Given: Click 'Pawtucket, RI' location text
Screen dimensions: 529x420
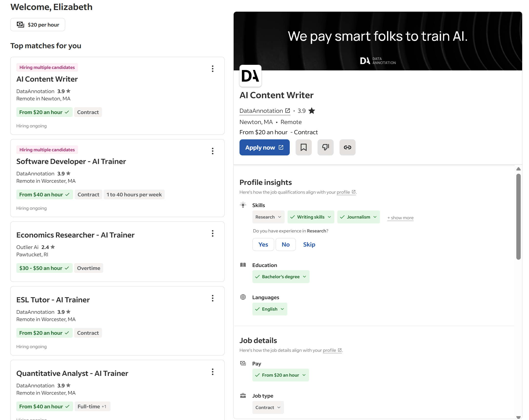Looking at the screenshot, I should click(x=32, y=254).
